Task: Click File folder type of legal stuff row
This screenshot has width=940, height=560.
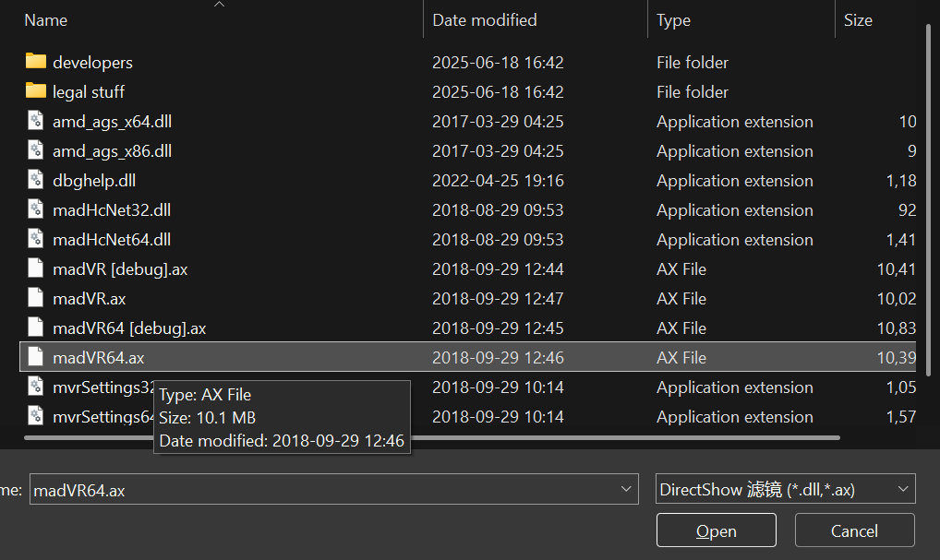Action: tap(693, 91)
